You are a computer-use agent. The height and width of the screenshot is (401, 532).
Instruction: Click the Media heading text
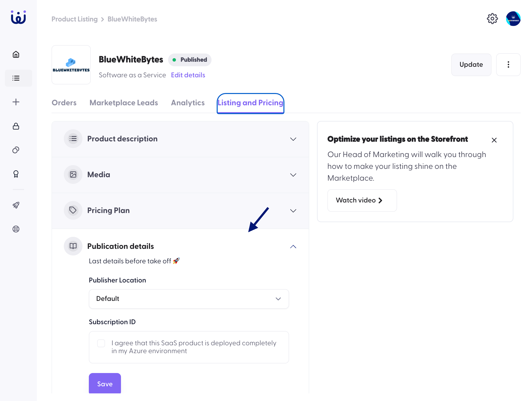[x=99, y=174]
